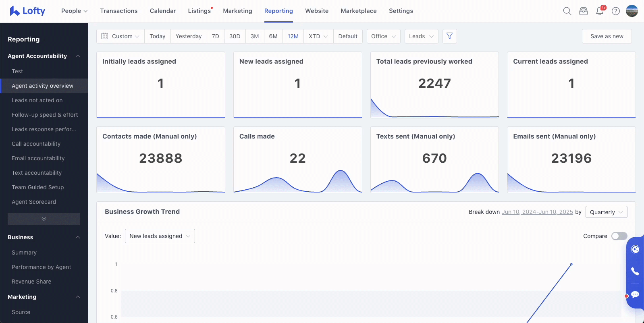Open the People menu
The height and width of the screenshot is (323, 644).
[x=74, y=11]
